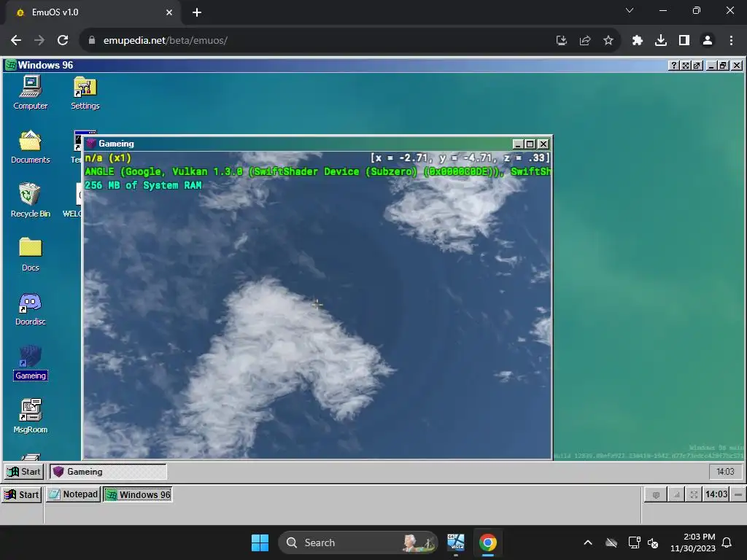The height and width of the screenshot is (560, 747).
Task: Click the EmuOS tray fullscreen arrows icon
Action: [694, 495]
